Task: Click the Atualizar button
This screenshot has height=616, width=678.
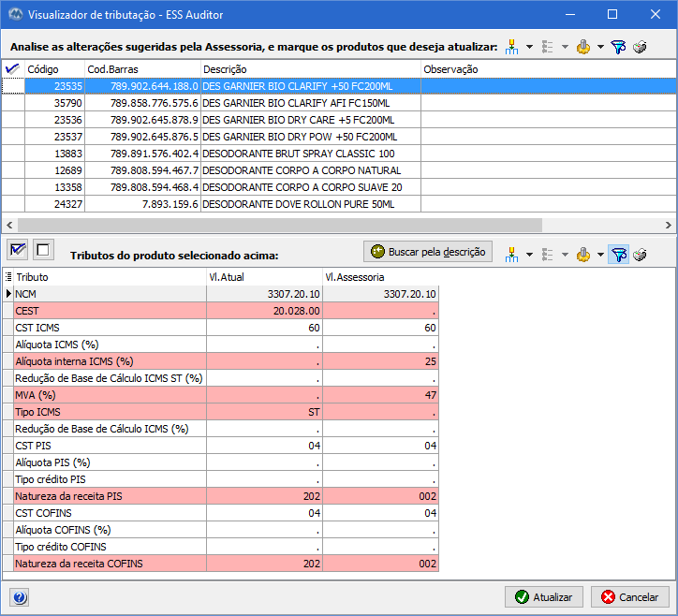Action: pos(543,597)
